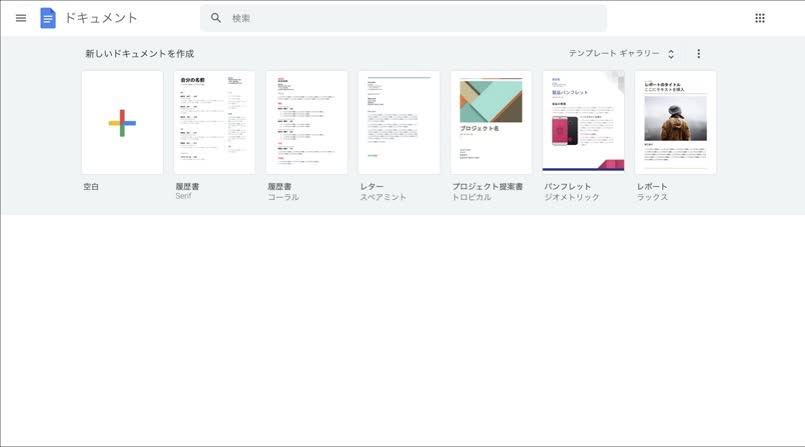The image size is (805, 447).
Task: Click the Serif subtitle text
Action: tap(183, 196)
